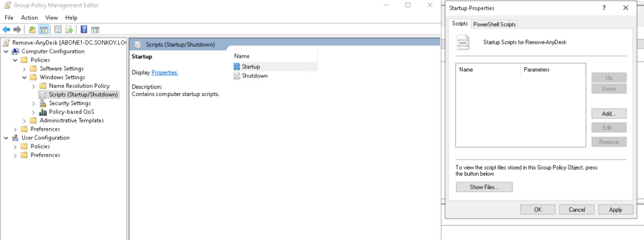Click the Startup Properties dialog help question mark
This screenshot has height=240, width=644.
(x=604, y=8)
